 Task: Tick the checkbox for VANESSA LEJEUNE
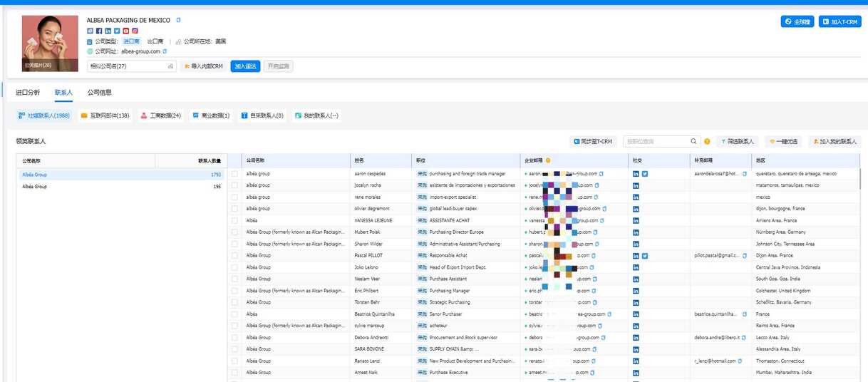[234, 220]
